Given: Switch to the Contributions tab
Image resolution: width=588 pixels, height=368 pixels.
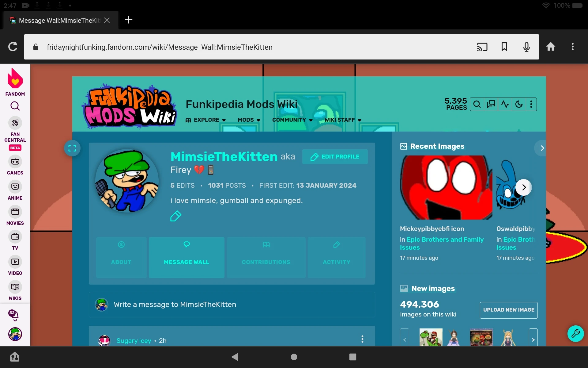Looking at the screenshot, I should coord(266,257).
